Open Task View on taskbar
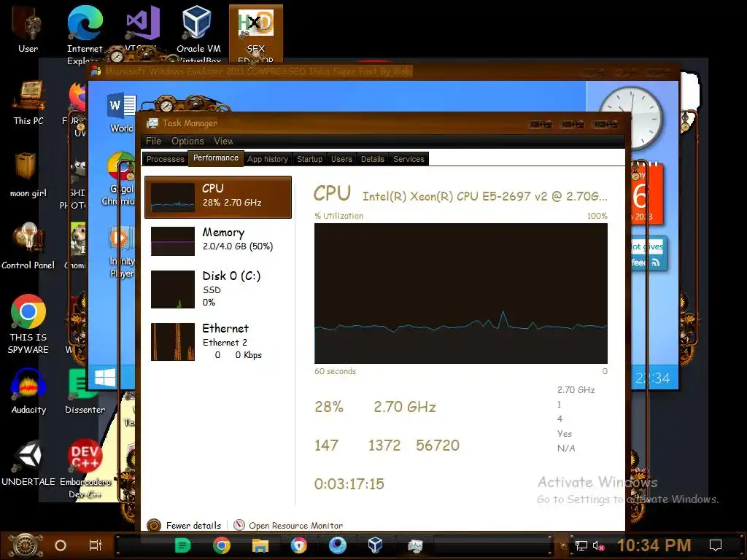This screenshot has width=747, height=560. (x=96, y=545)
